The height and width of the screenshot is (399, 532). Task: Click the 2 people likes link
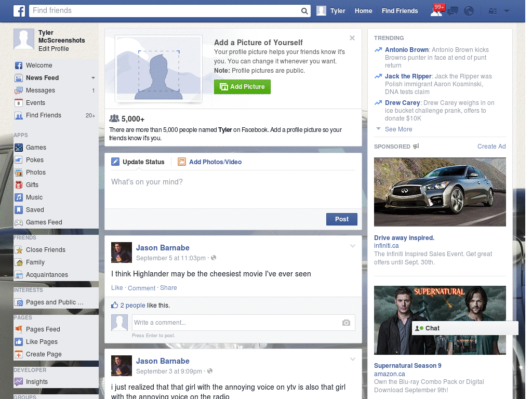click(x=132, y=305)
